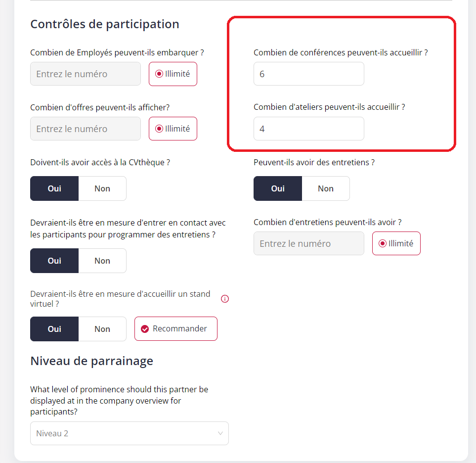Click the Employés number input field
476x463 pixels.
(x=86, y=74)
